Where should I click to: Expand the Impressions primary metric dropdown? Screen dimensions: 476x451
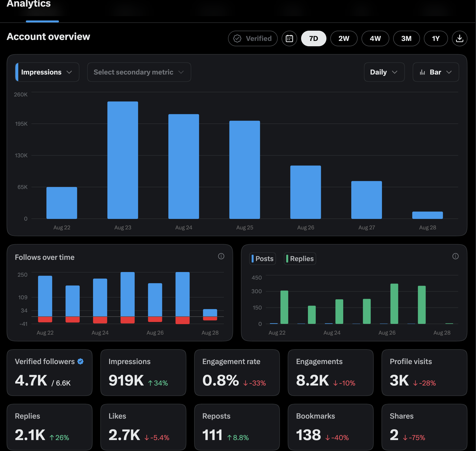click(x=47, y=72)
